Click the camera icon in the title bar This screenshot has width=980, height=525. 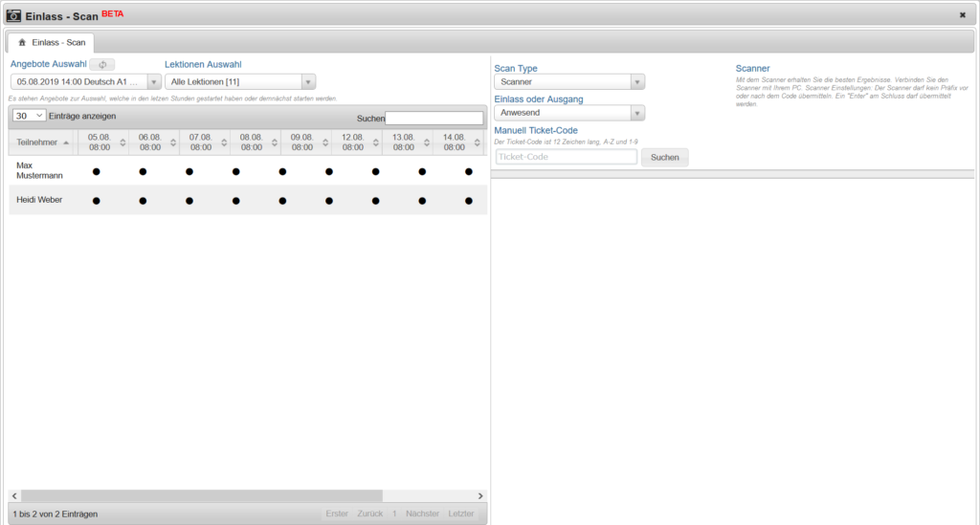point(13,14)
